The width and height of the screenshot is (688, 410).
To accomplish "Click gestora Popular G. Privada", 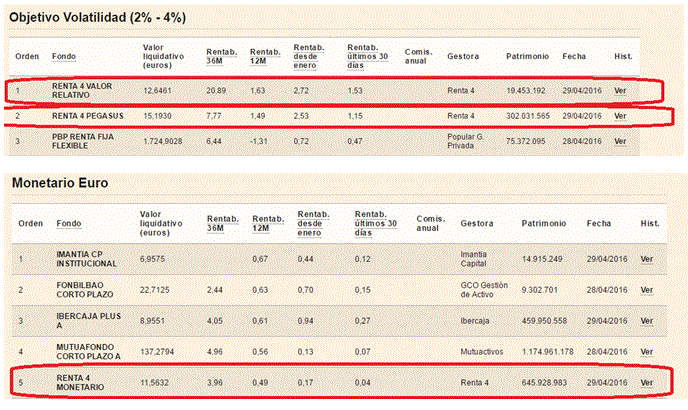I will (466, 141).
